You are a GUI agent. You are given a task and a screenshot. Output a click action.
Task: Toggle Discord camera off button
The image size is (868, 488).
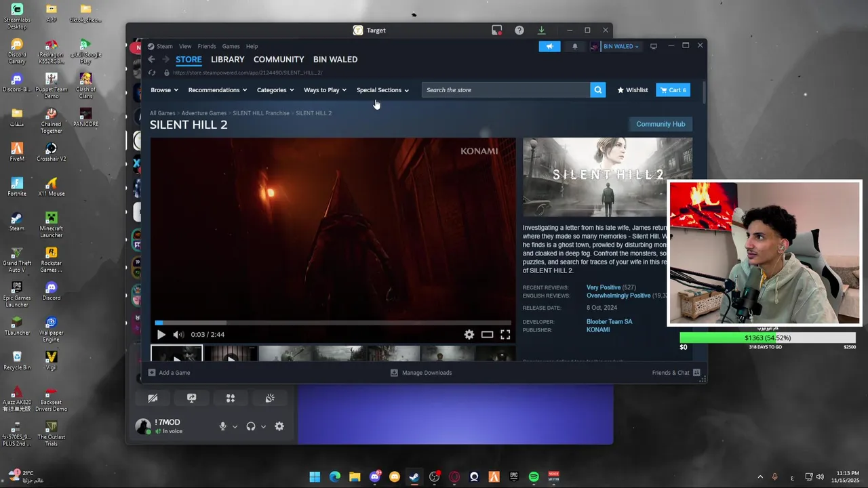[153, 399]
